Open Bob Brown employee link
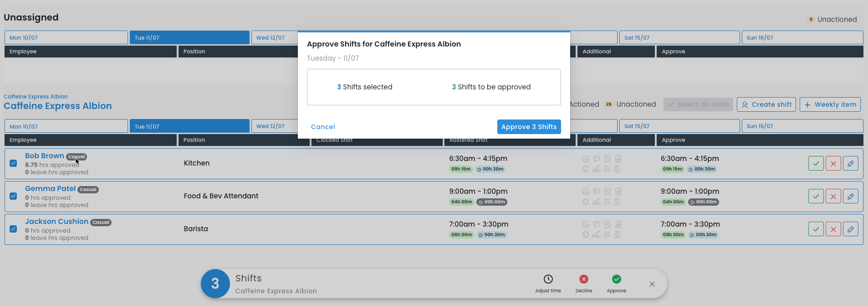This screenshot has width=868, height=306. coord(44,156)
